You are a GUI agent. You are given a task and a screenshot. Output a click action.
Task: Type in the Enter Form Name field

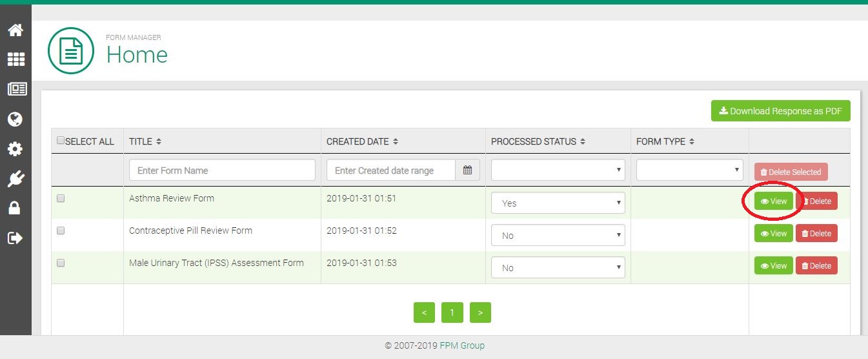[x=222, y=170]
